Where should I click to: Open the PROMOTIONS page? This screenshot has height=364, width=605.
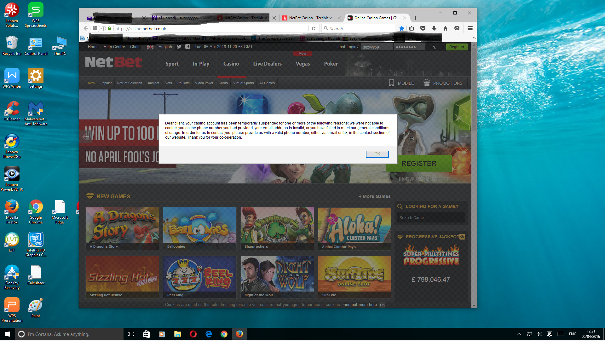[x=443, y=83]
